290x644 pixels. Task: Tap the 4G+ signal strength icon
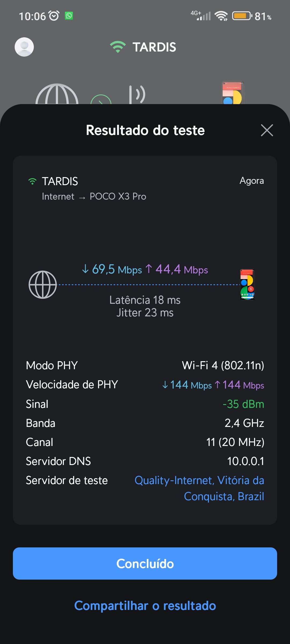pyautogui.click(x=201, y=16)
